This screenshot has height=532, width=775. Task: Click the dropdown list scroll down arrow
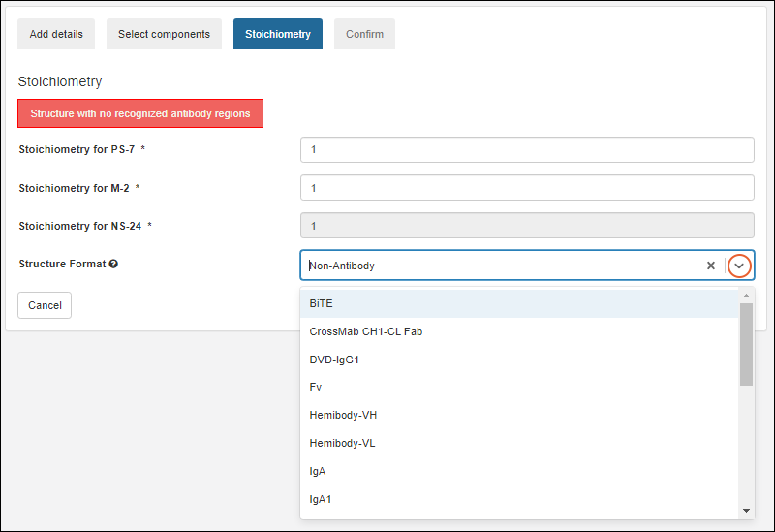746,511
